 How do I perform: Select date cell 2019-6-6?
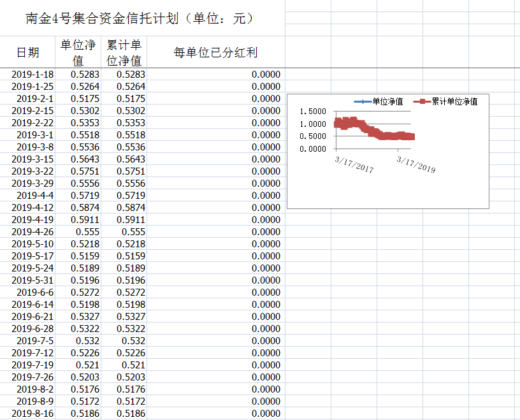point(27,293)
